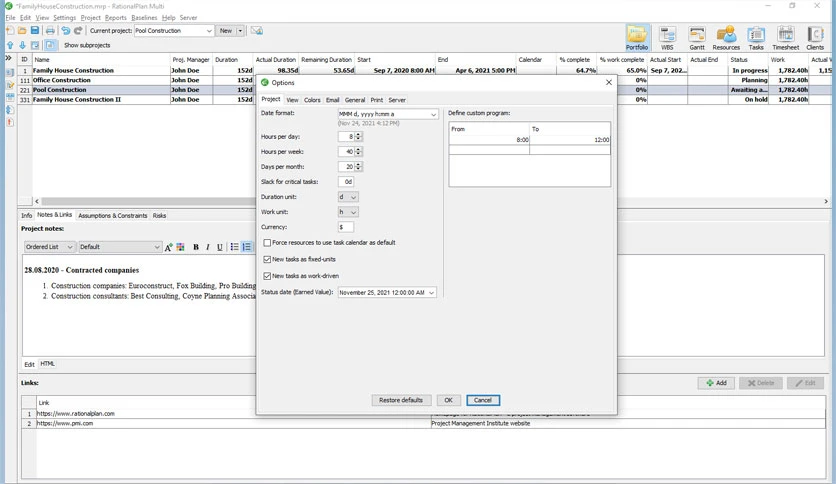836x484 pixels.
Task: Close the Options dialog
Action: (609, 82)
